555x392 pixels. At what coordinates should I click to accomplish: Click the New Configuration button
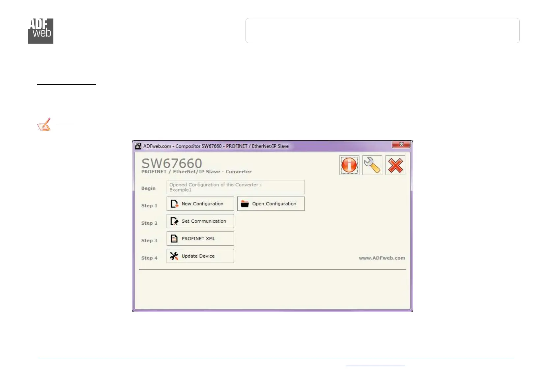(x=200, y=204)
